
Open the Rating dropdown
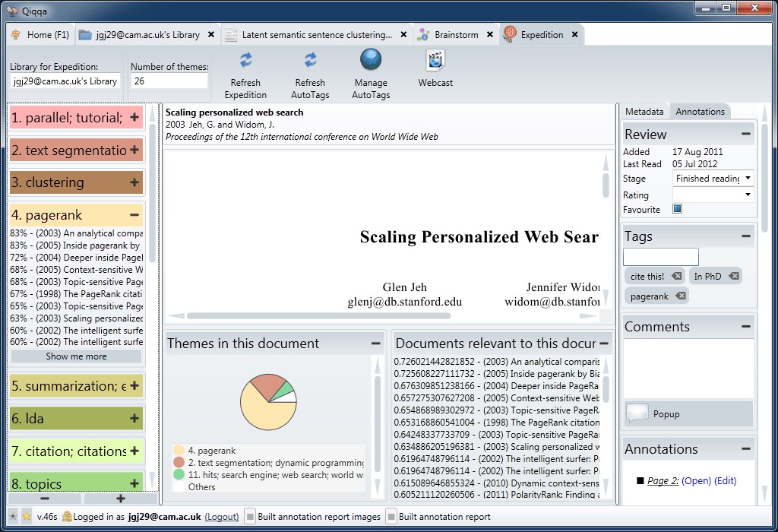[713, 195]
